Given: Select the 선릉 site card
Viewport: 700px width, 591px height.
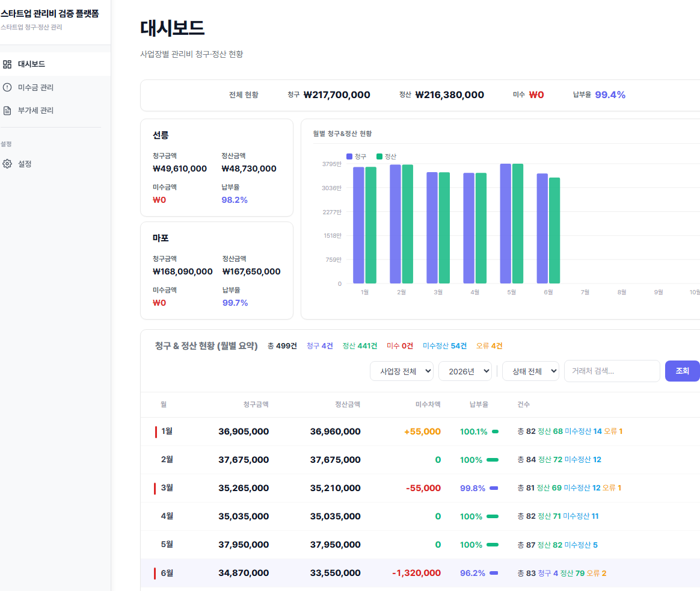Looking at the screenshot, I should click(216, 167).
